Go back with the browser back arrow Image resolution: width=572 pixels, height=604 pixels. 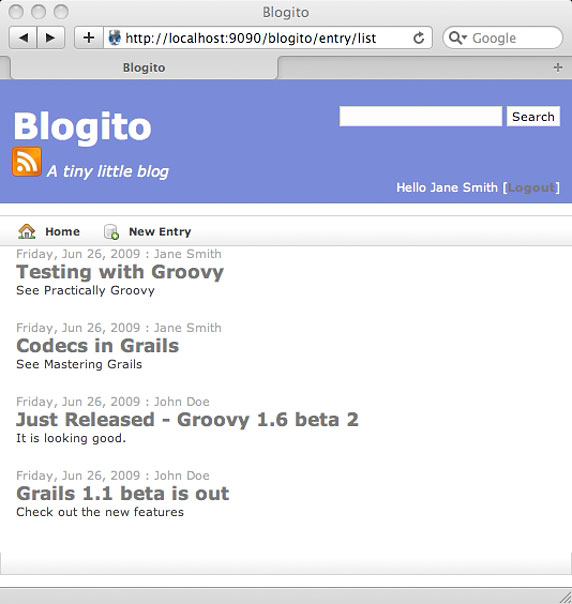pos(23,38)
